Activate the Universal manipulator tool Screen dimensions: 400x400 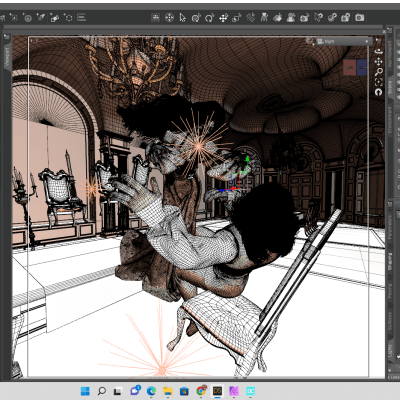[169, 17]
